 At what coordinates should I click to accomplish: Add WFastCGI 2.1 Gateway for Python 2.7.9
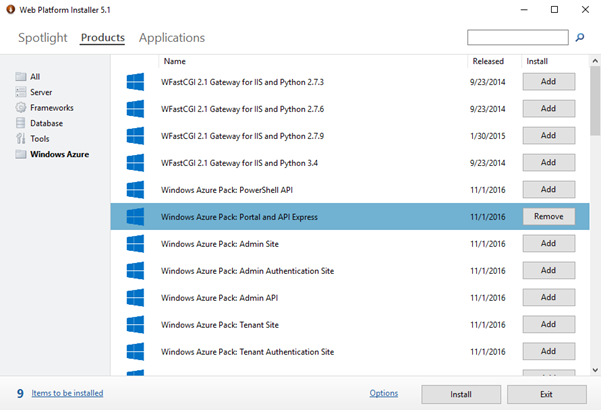click(x=548, y=135)
